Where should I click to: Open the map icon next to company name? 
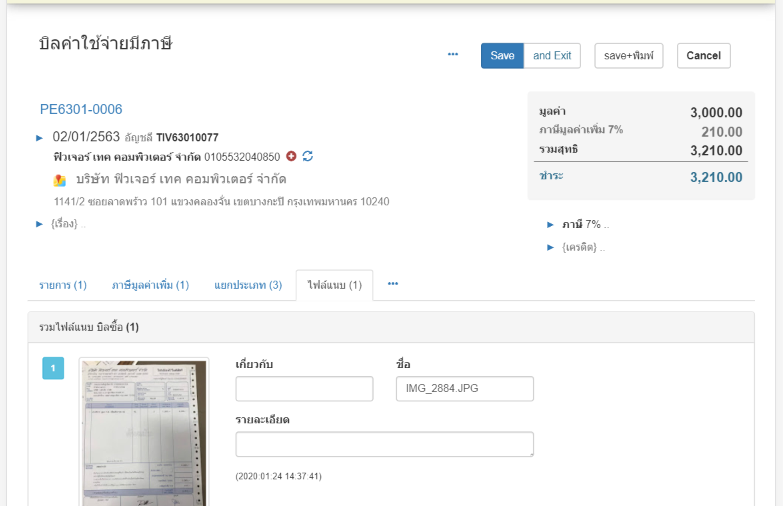point(60,180)
